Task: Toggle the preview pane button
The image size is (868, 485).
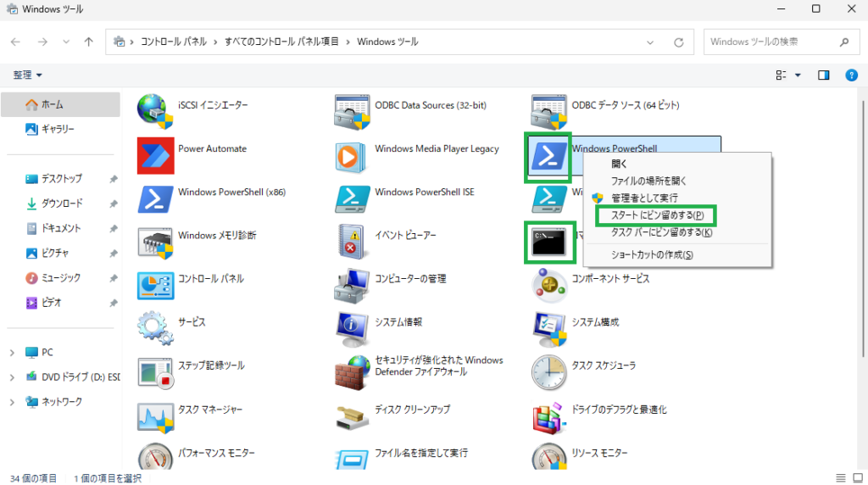Action: point(824,75)
